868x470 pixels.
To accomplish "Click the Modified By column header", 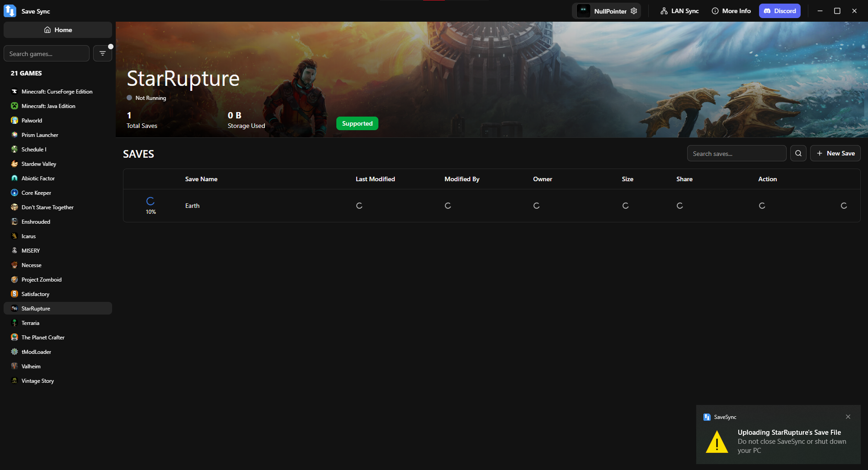I will point(462,179).
